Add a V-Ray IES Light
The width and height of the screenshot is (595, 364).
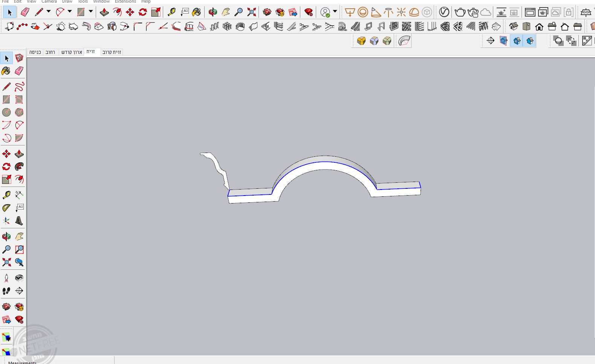(x=389, y=12)
